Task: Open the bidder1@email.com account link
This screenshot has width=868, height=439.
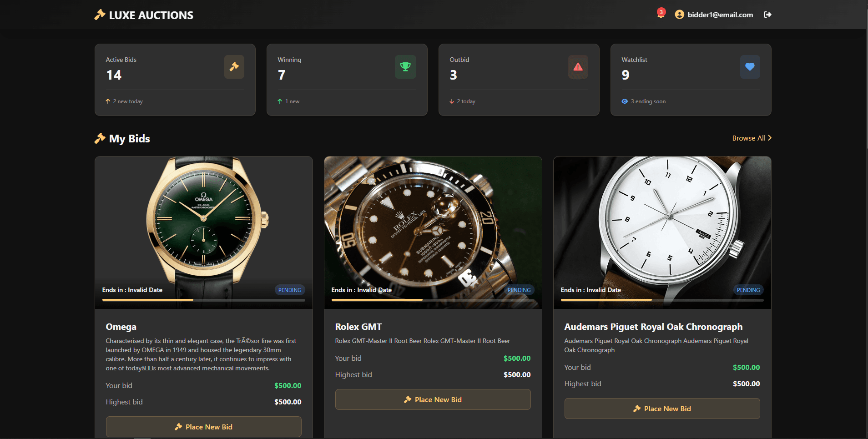Action: tap(720, 15)
